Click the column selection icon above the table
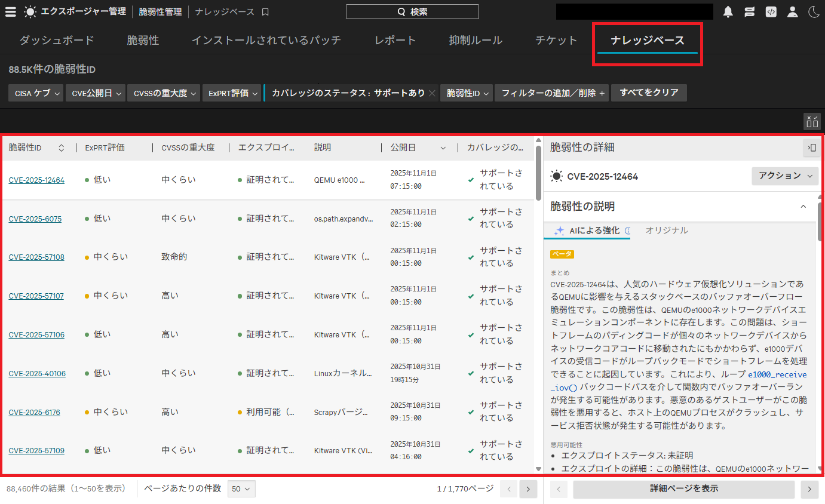This screenshot has height=504, width=825. (812, 121)
